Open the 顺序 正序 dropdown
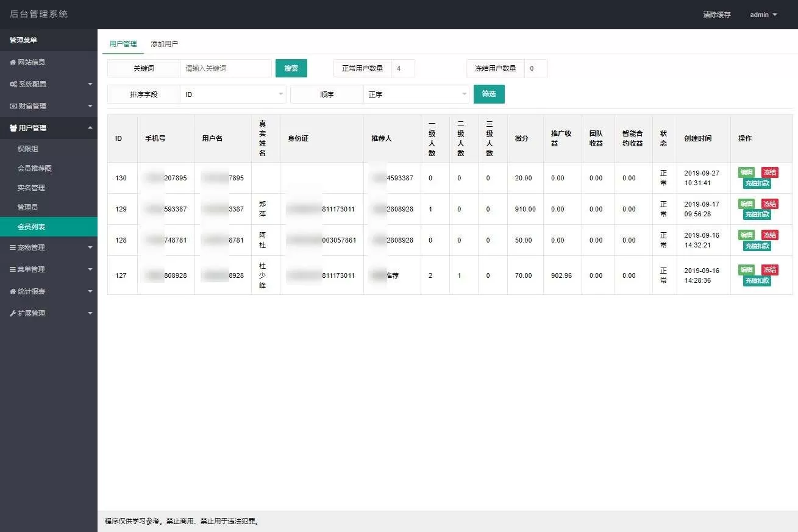Image resolution: width=798 pixels, height=532 pixels. tap(416, 94)
